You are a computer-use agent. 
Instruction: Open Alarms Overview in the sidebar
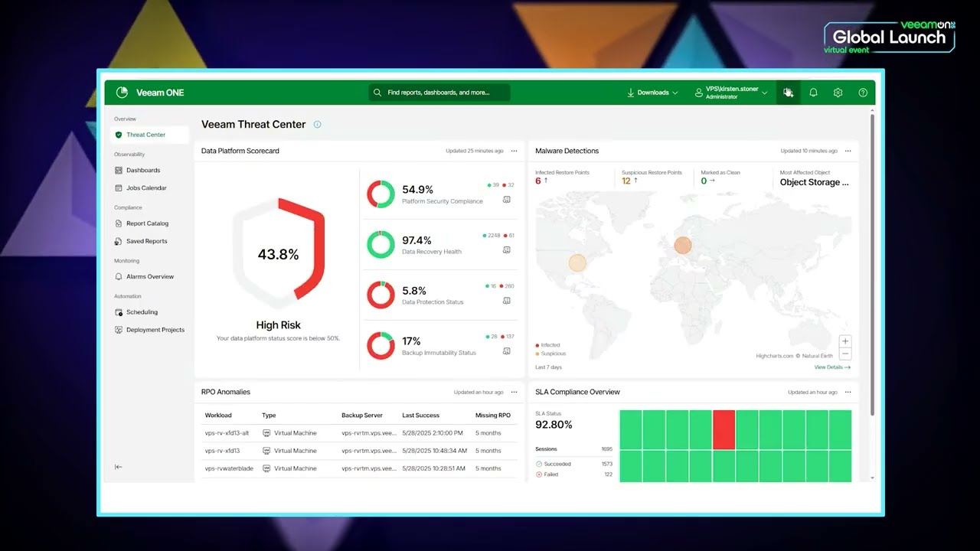click(150, 276)
